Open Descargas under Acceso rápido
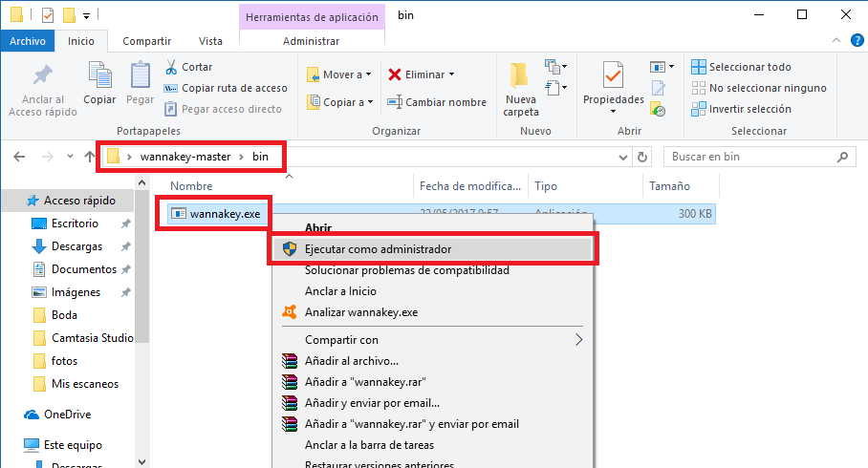868x468 pixels. pos(76,246)
